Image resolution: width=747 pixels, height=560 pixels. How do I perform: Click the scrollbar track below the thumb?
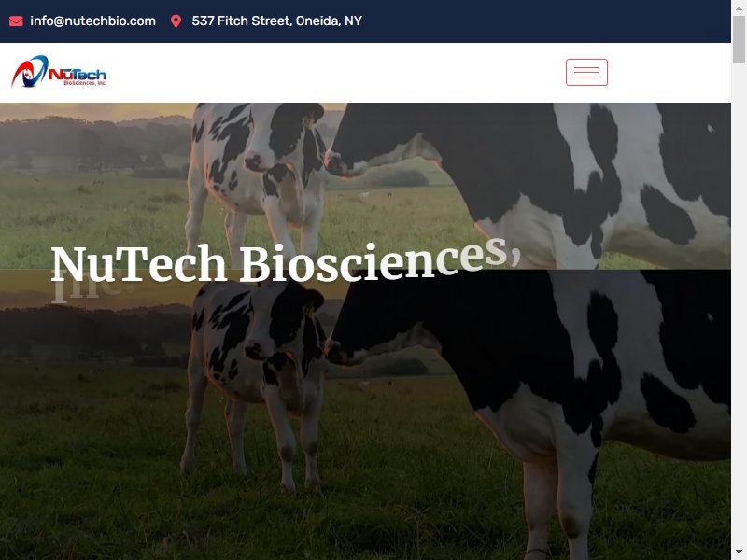tap(739, 305)
